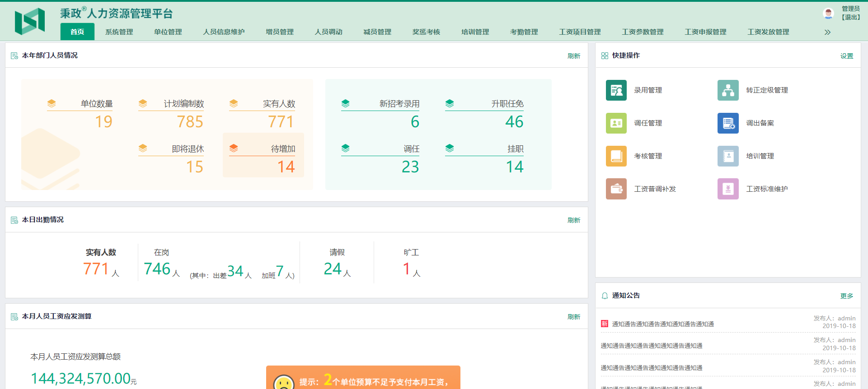The image size is (868, 389).
Task: Select the 首页 home tab
Action: click(77, 32)
